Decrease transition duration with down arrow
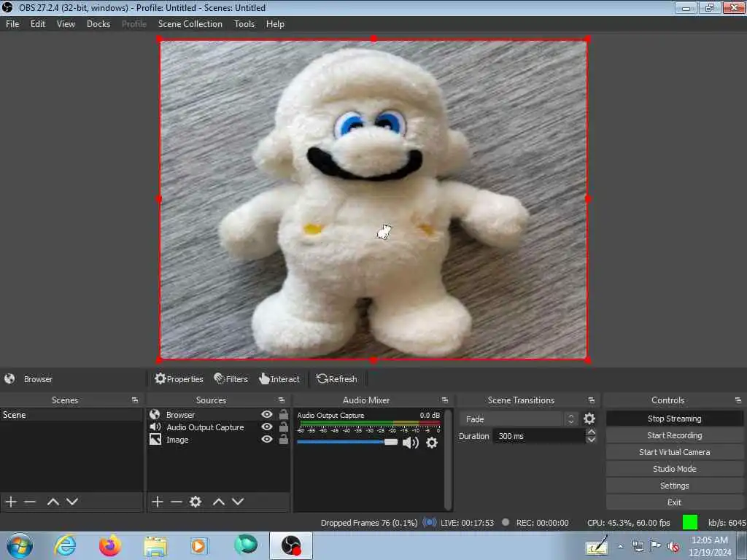 coord(591,440)
